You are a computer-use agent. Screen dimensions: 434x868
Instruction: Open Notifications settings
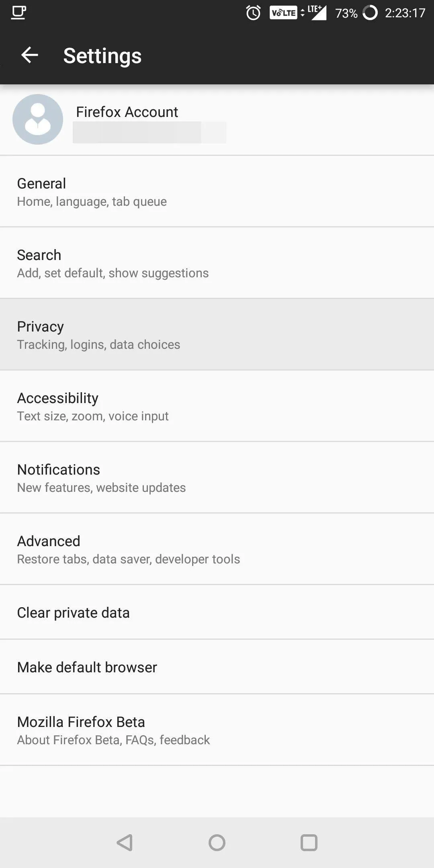coord(217,477)
